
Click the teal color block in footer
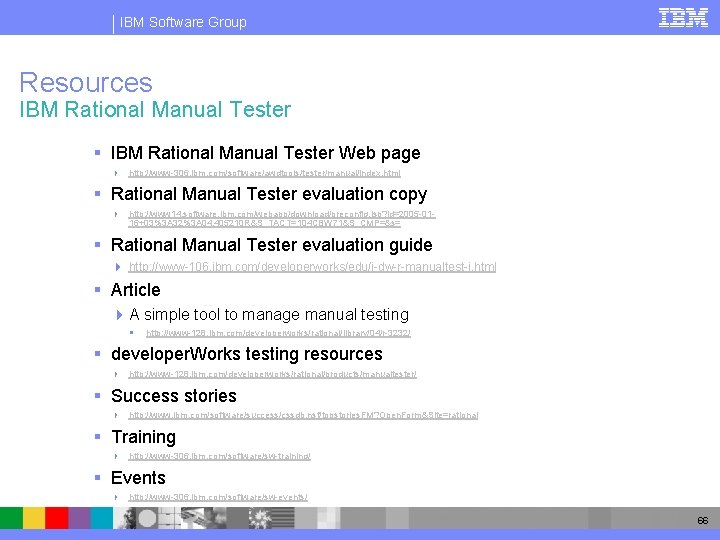(101, 518)
